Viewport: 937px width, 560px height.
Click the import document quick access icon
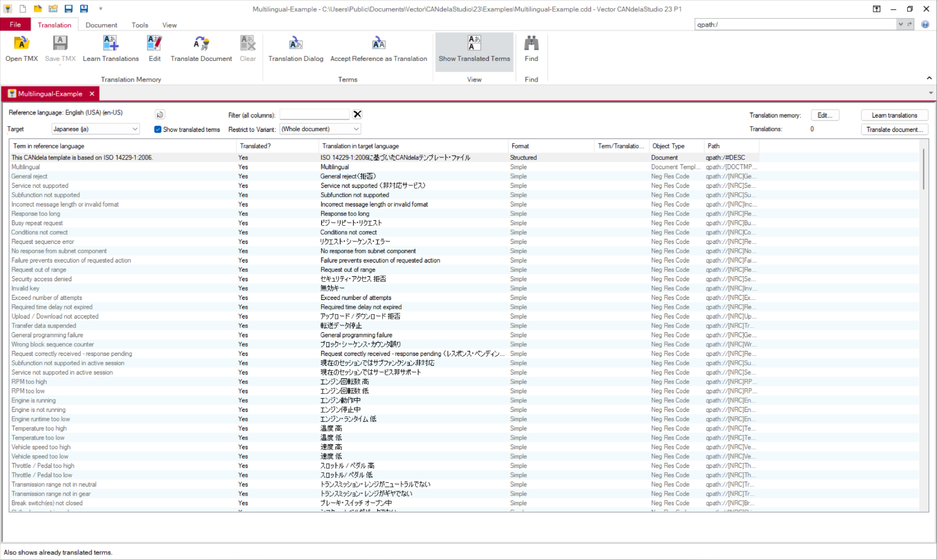point(53,9)
